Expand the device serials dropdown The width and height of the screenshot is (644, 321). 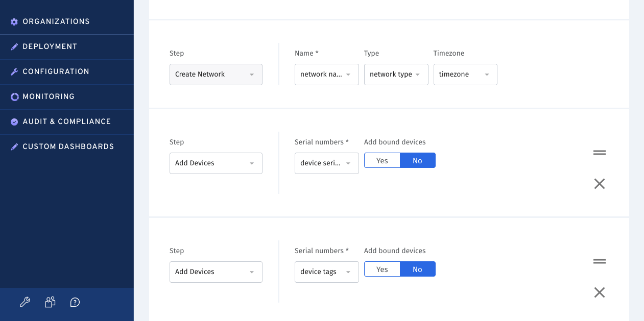pos(326,163)
